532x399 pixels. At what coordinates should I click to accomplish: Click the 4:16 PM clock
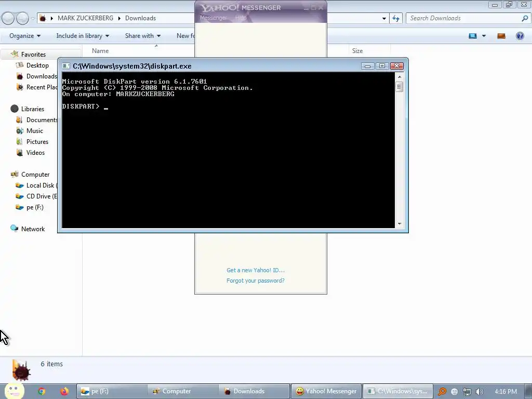(x=506, y=392)
